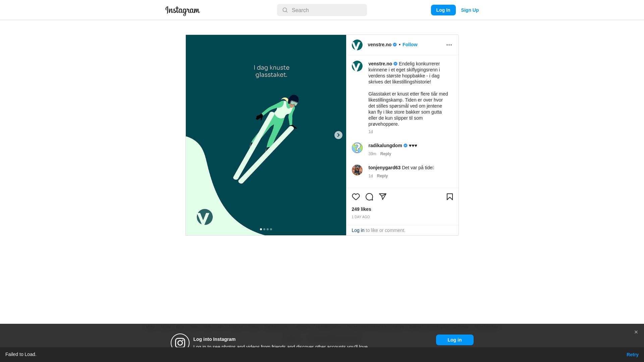
Task: Open the three-dot more options menu
Action: click(449, 45)
